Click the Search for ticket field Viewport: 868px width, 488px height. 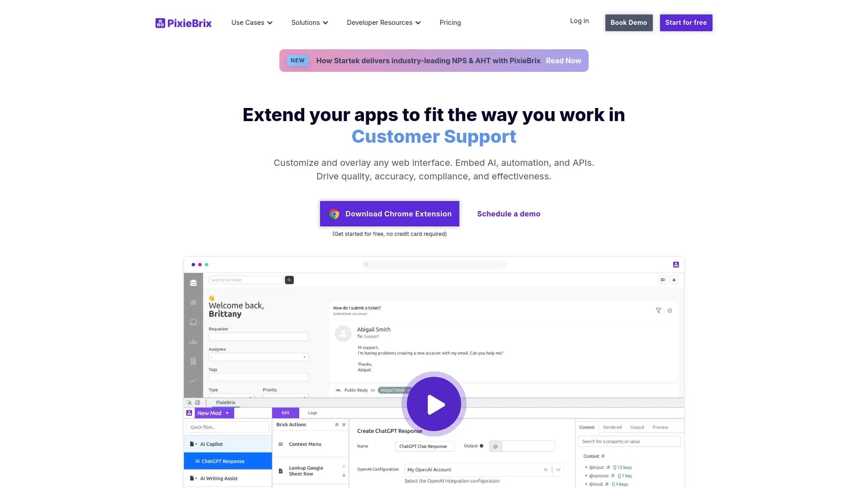(x=246, y=280)
